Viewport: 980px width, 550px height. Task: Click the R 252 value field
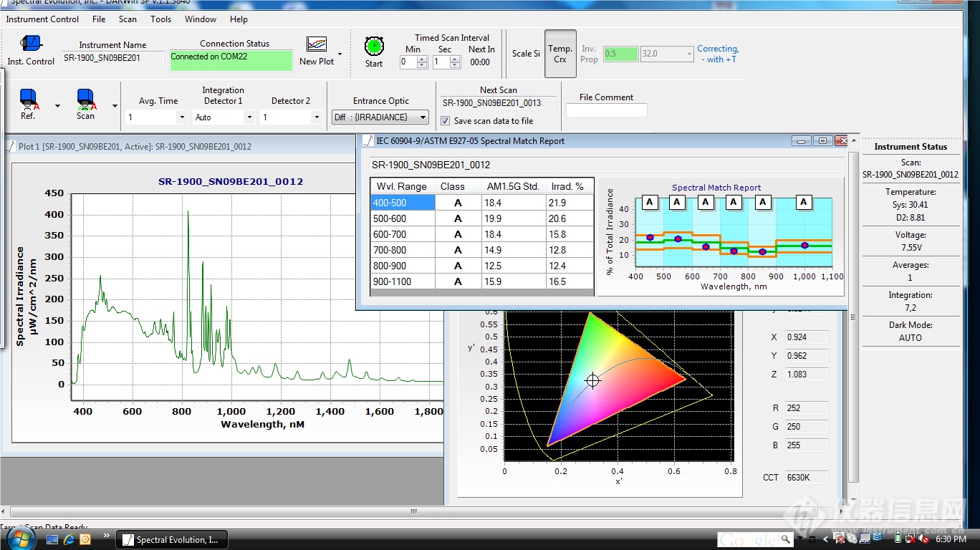click(807, 408)
